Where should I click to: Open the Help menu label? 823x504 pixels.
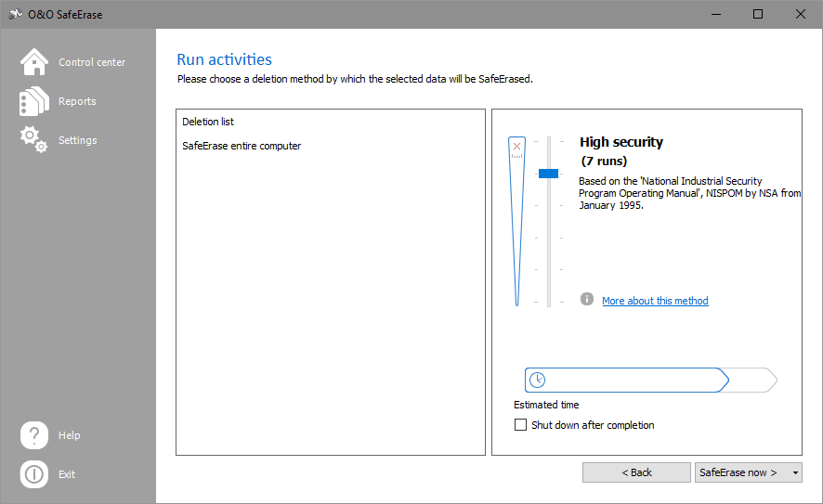(x=70, y=435)
